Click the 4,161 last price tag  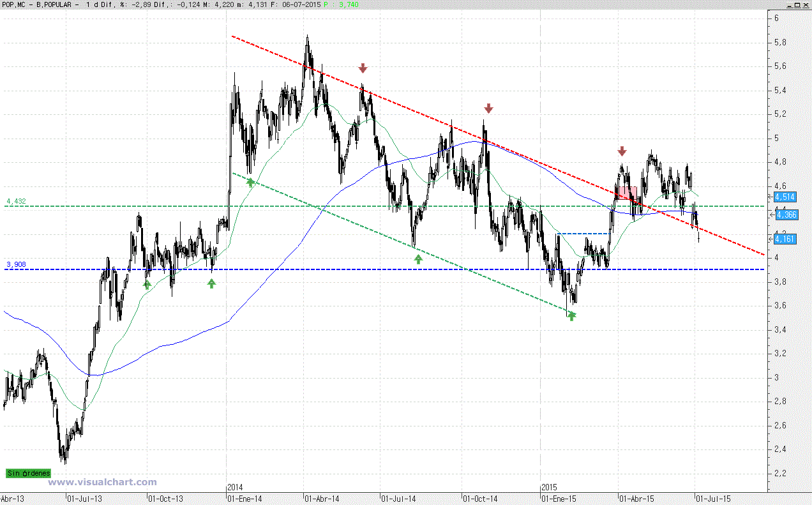tap(785, 239)
